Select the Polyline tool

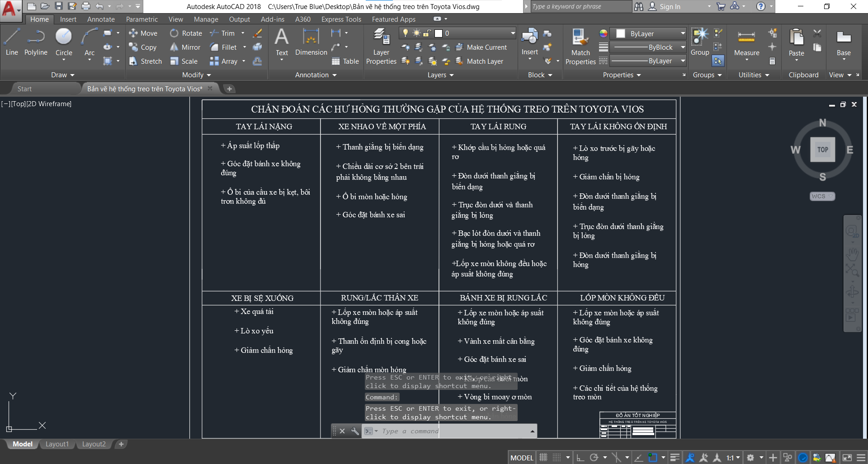click(36, 42)
